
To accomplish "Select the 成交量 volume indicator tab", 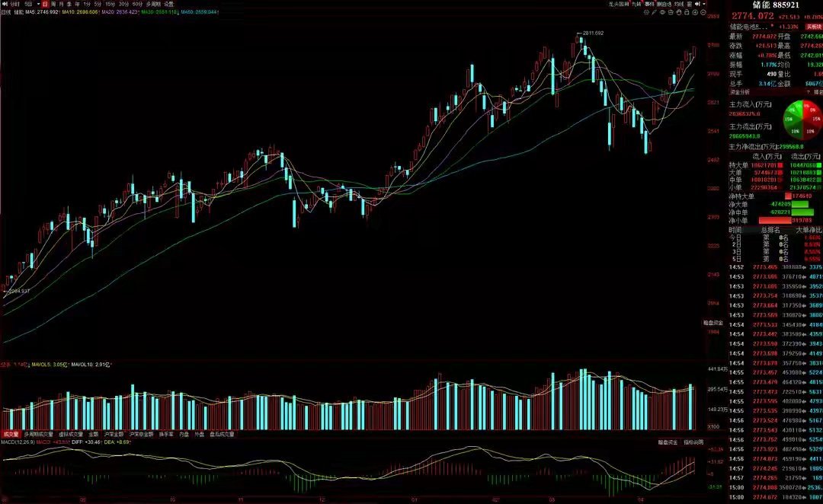I will click(11, 434).
